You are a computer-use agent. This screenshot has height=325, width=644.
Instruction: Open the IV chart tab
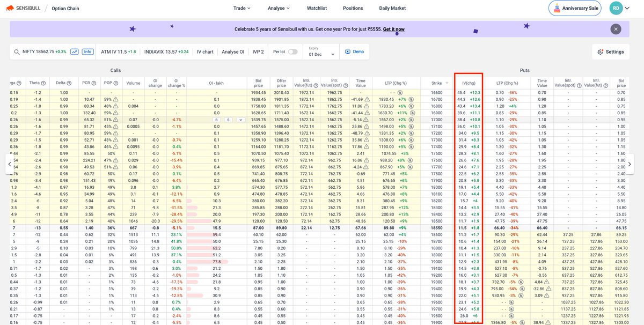tap(205, 52)
